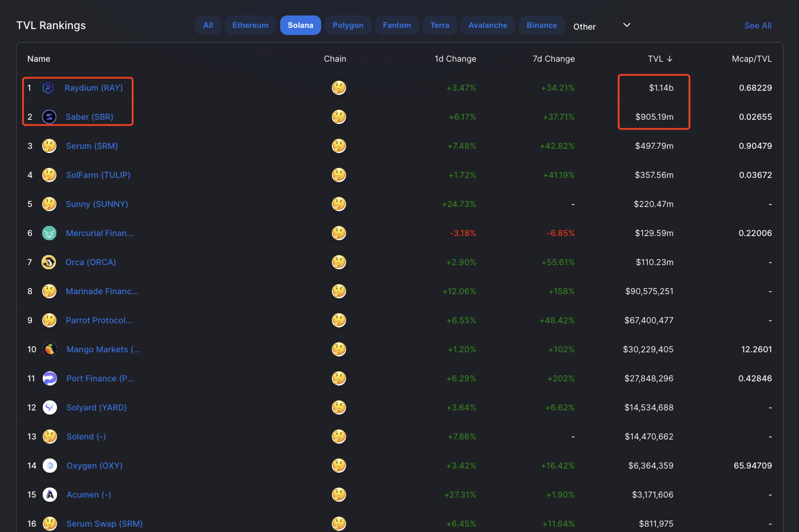Open the Other chains dropdown
This screenshot has width=799, height=532.
(x=602, y=26)
